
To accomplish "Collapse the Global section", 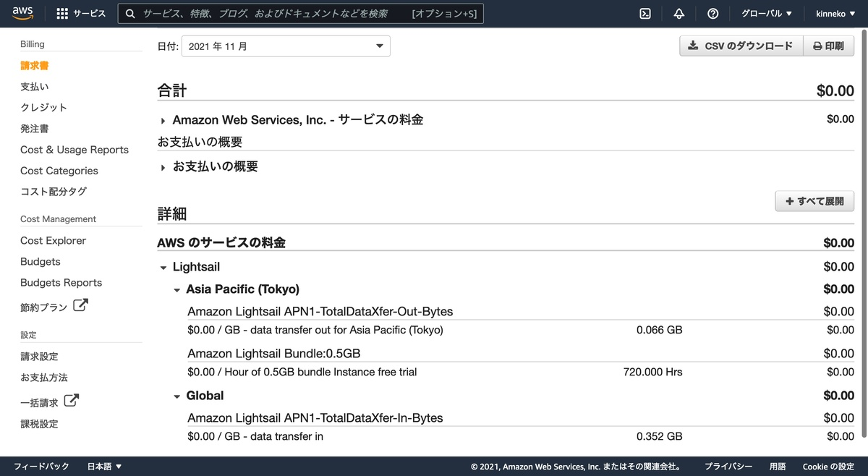I will coord(177,396).
